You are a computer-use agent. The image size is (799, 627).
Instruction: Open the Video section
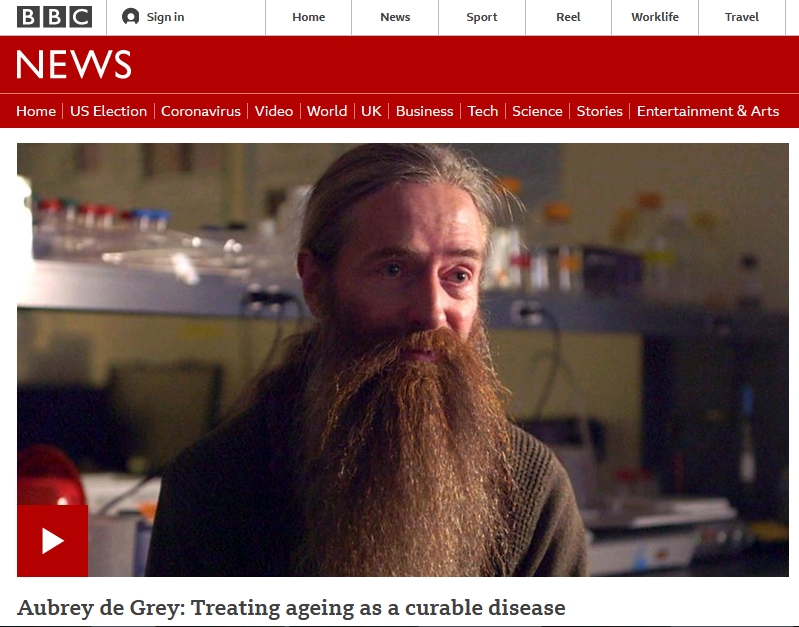(274, 111)
